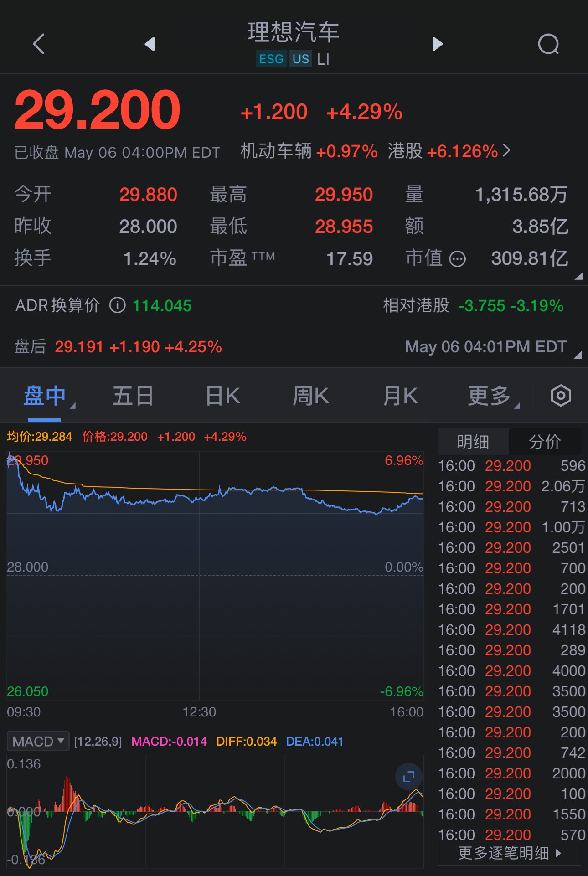Tap the 相对港股 -3.755 value
Viewport: 588px width, 876px height.
482,305
